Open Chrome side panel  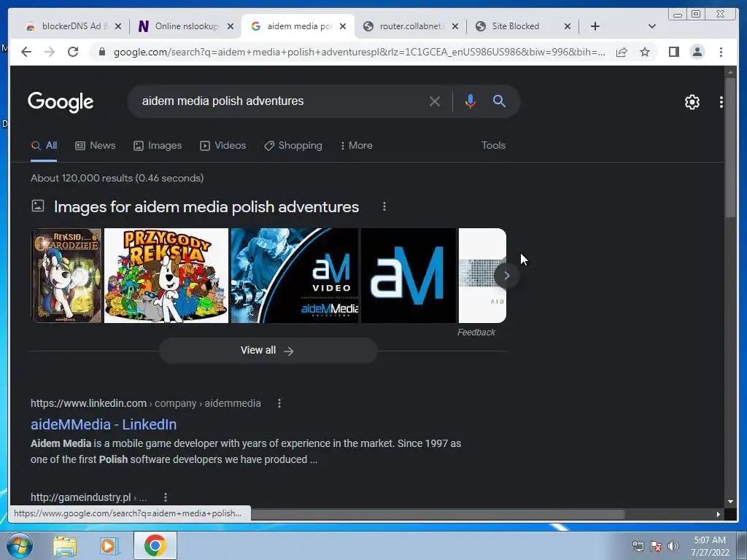673,52
